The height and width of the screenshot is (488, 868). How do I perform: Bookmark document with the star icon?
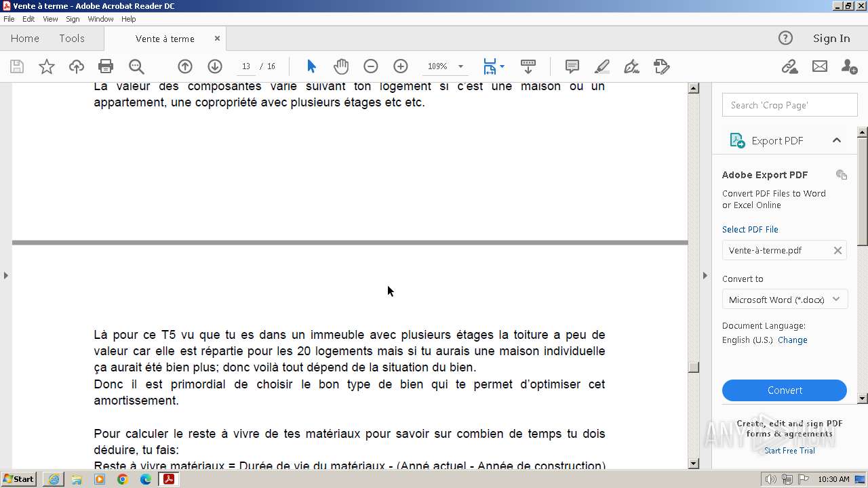(x=47, y=66)
